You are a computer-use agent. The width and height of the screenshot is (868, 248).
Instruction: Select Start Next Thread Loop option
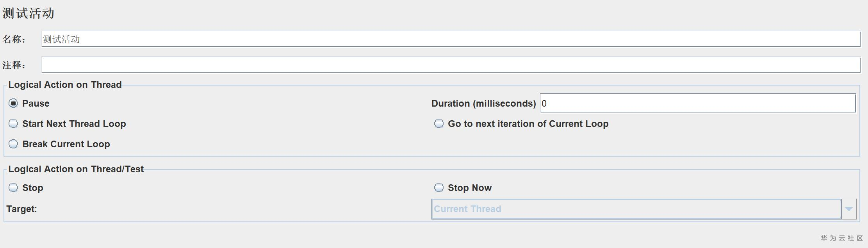[13, 124]
